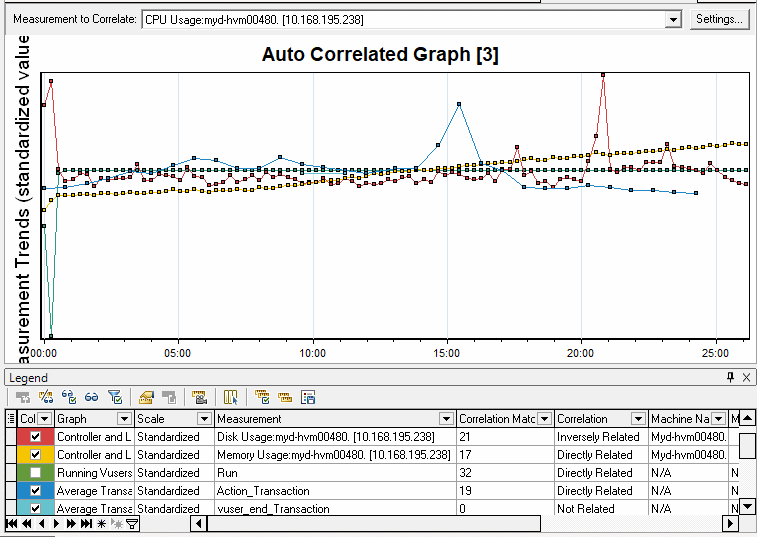Pin the Legend panel
Viewport: 757px width, 537px height.
[730, 377]
